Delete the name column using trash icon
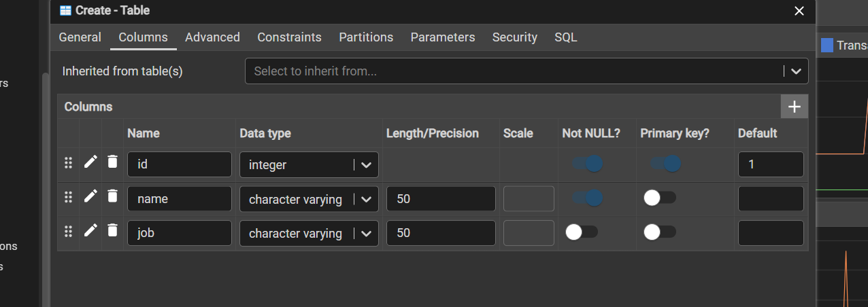Screen dimensions: 868x307 (x=113, y=197)
